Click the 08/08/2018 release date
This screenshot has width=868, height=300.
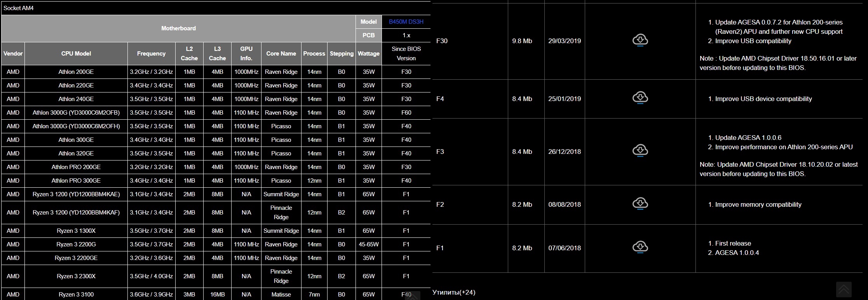click(x=565, y=204)
